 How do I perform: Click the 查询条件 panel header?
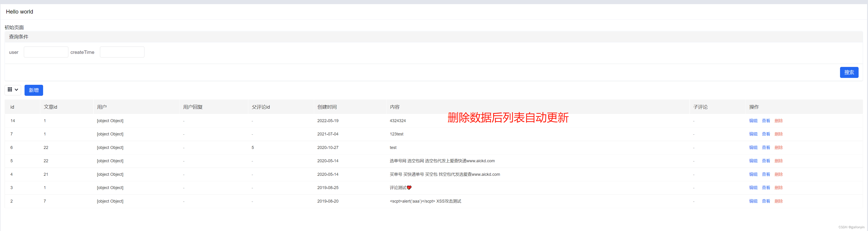coord(19,36)
